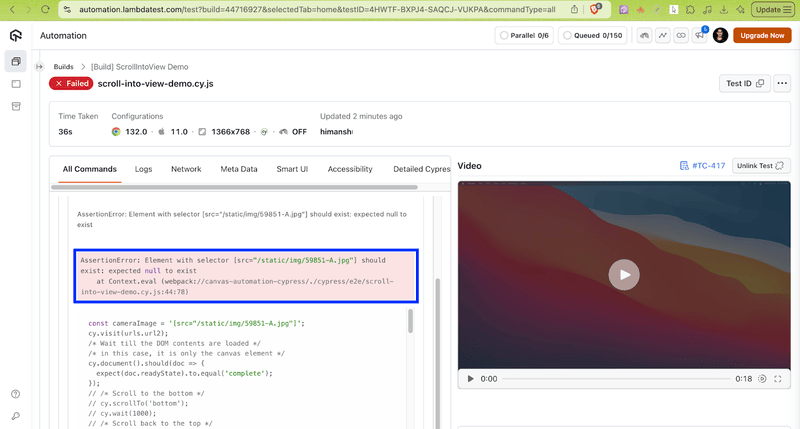Open the three-dot more options menu
Viewport: 800px width, 429px height.
pos(782,83)
